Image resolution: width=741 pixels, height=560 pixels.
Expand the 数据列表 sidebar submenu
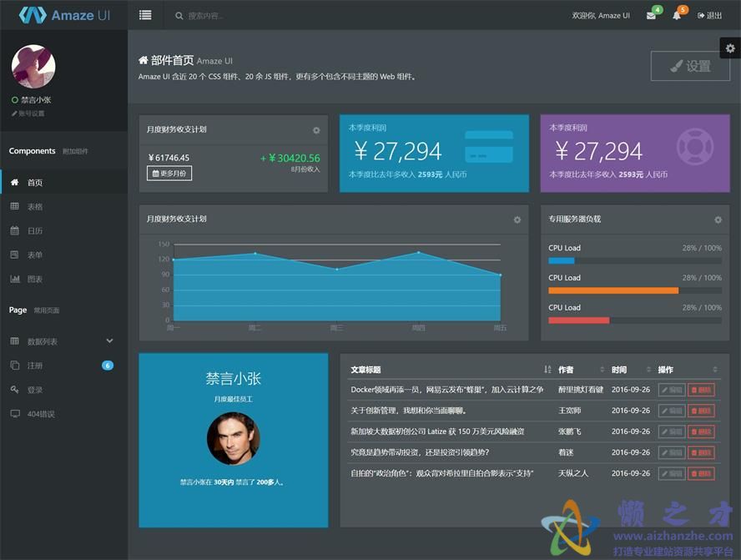pyautogui.click(x=109, y=341)
